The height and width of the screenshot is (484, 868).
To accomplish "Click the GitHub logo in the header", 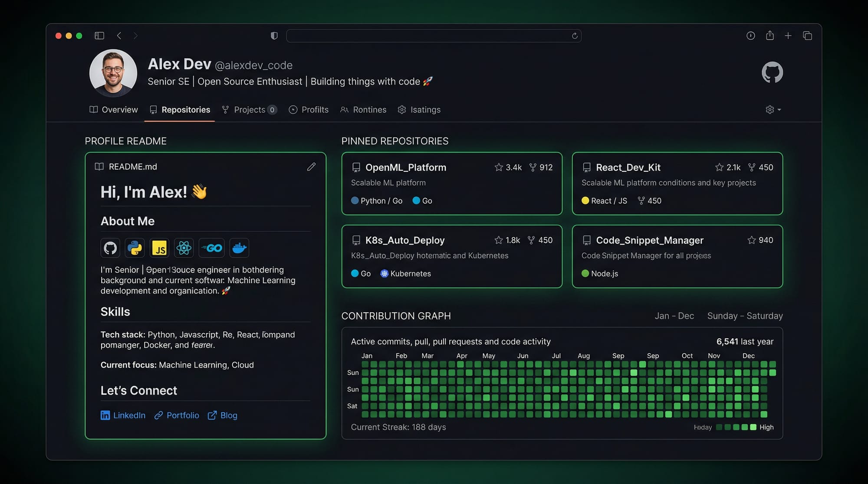I will (x=772, y=72).
